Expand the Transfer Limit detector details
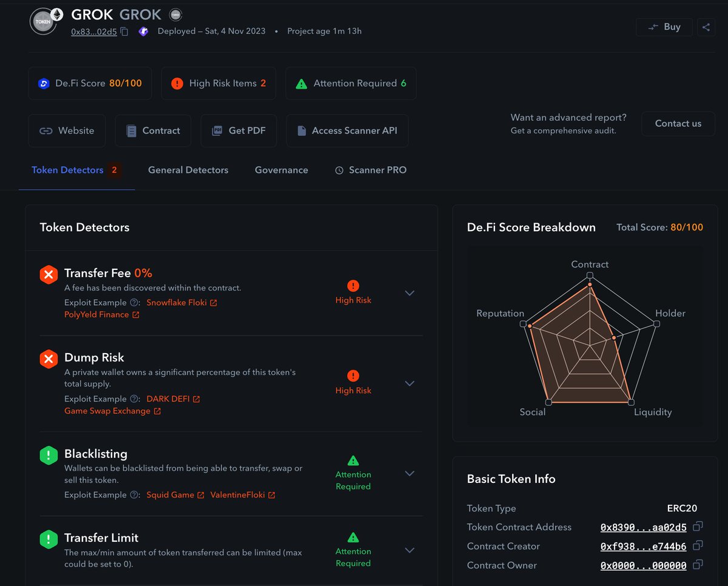The width and height of the screenshot is (728, 586). click(x=409, y=550)
